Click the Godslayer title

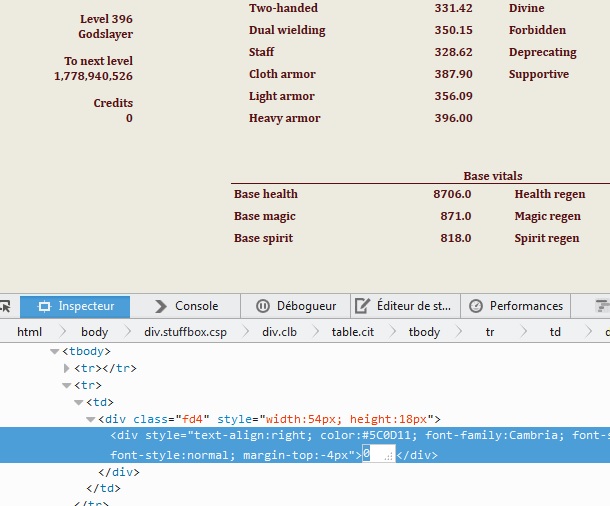(x=105, y=34)
